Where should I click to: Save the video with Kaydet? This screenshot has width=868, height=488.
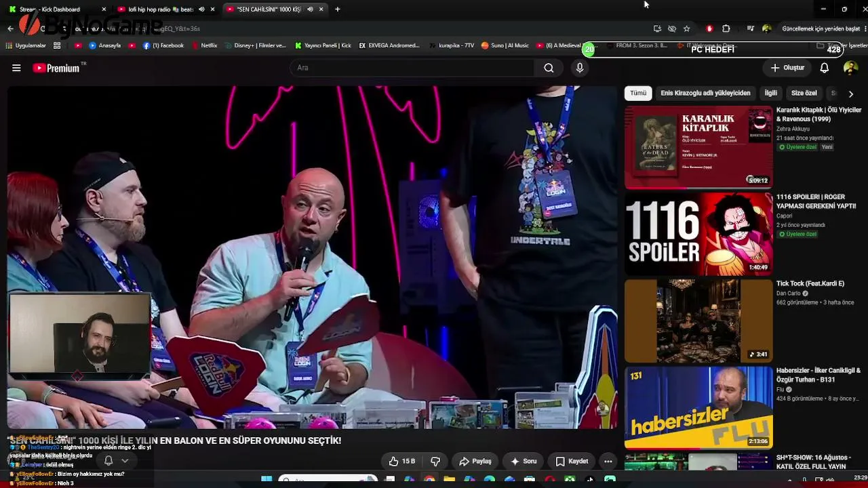point(572,462)
